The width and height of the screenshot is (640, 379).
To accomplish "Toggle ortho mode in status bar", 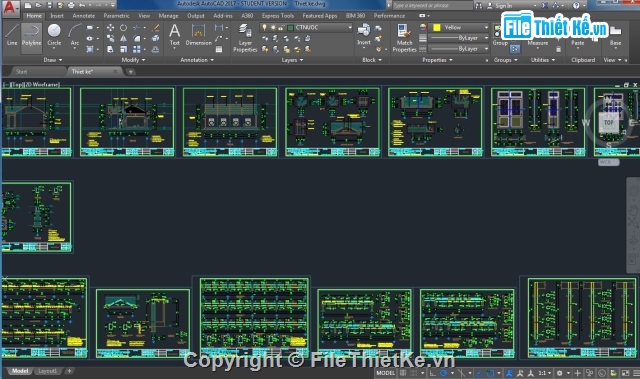I will pos(432,373).
